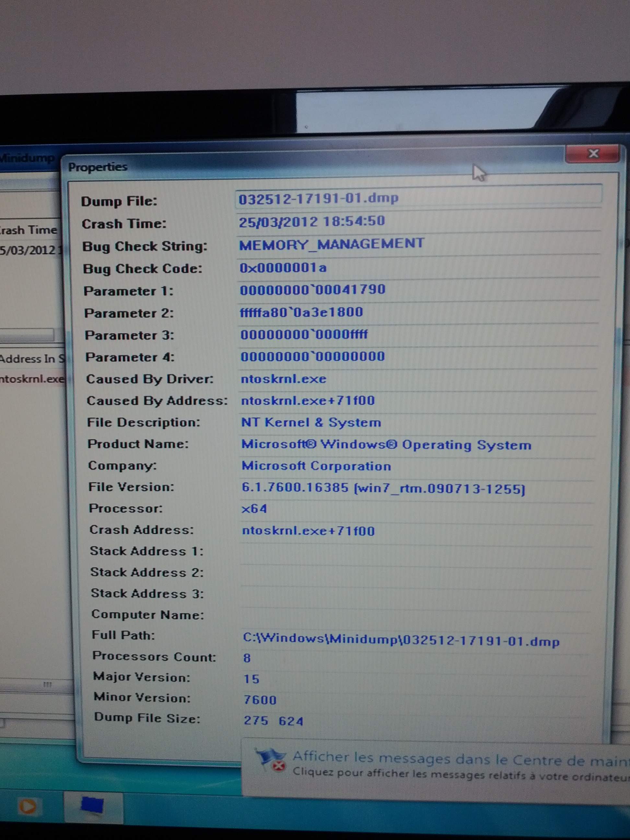Click 'Cliquez pour afficher les messages relatifs' text
Image resolution: width=630 pixels, height=840 pixels.
click(461, 775)
